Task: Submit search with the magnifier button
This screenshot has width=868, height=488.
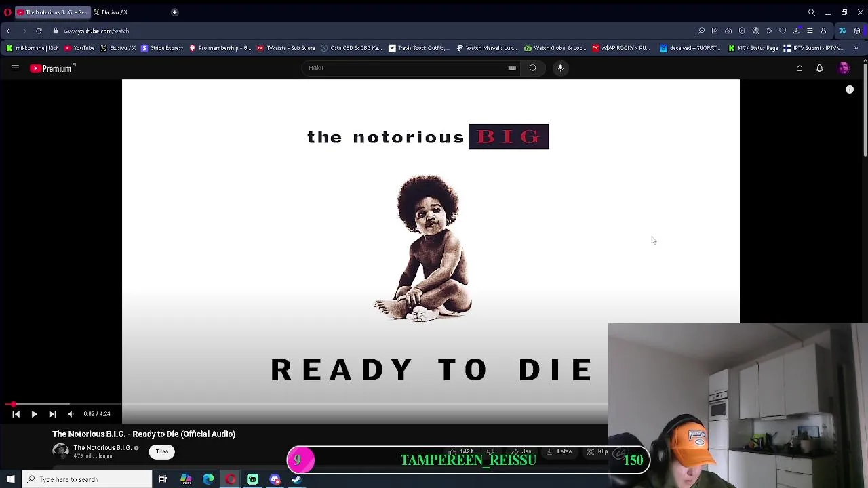Action: 533,68
